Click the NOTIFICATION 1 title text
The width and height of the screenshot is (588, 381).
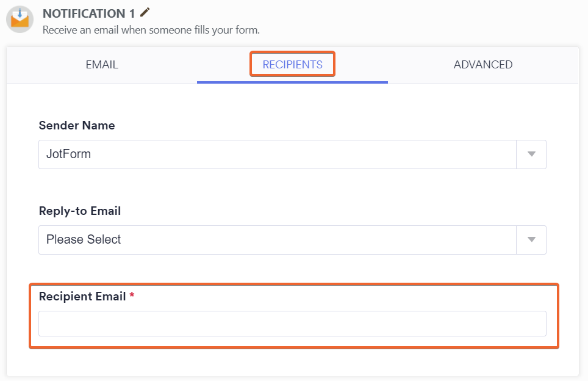coord(88,13)
